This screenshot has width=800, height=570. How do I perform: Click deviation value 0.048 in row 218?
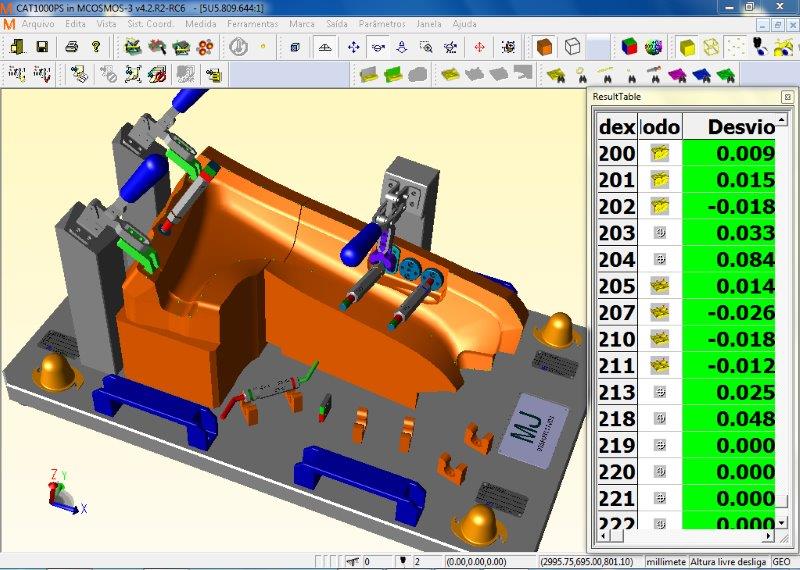coord(729,418)
